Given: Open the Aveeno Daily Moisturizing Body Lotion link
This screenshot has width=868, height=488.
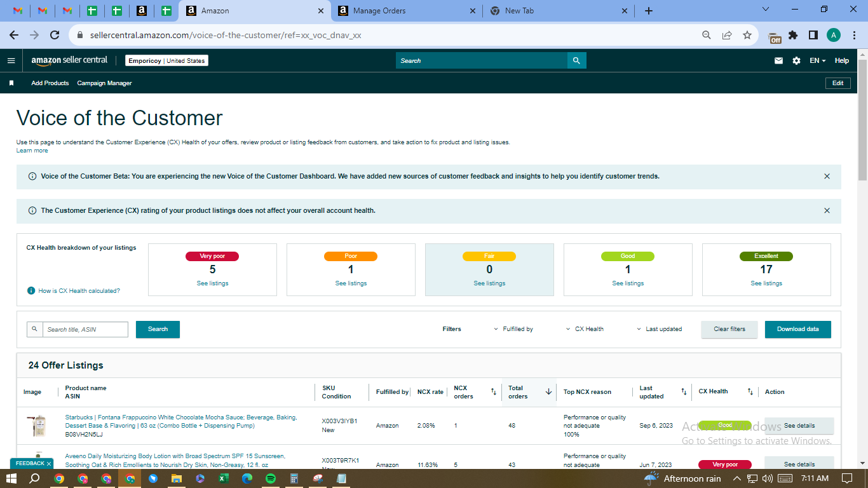Looking at the screenshot, I should point(175,460).
